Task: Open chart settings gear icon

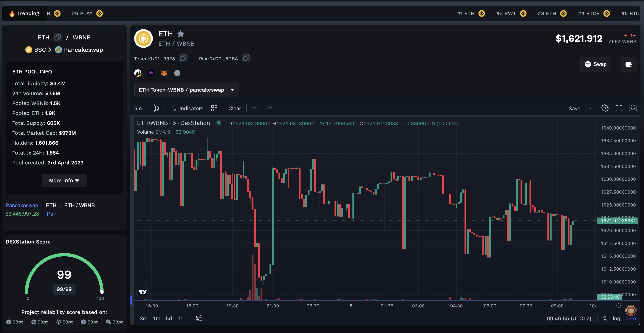Action: [x=605, y=108]
